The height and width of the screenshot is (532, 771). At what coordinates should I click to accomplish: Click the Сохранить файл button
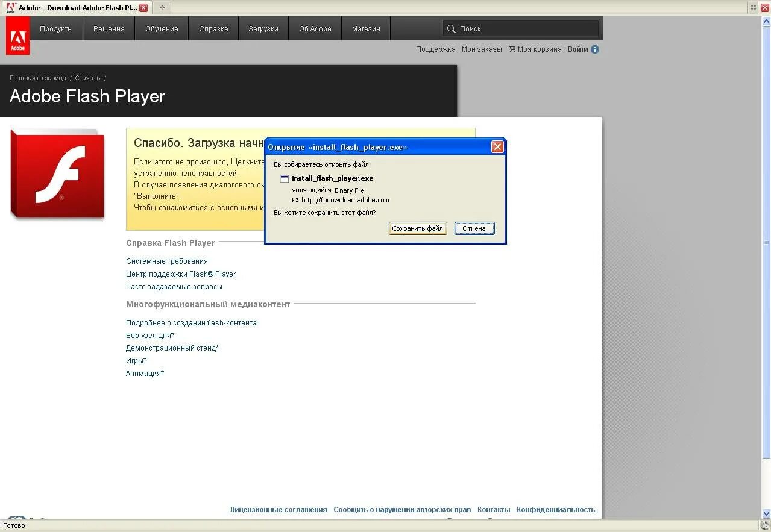[x=418, y=228]
